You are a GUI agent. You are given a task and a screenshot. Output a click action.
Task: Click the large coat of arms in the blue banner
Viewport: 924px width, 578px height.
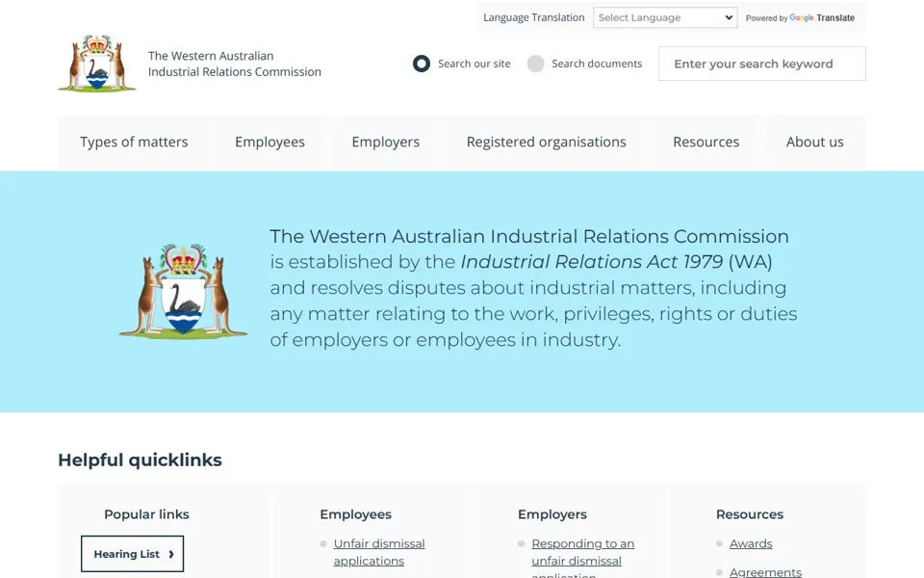(183, 291)
